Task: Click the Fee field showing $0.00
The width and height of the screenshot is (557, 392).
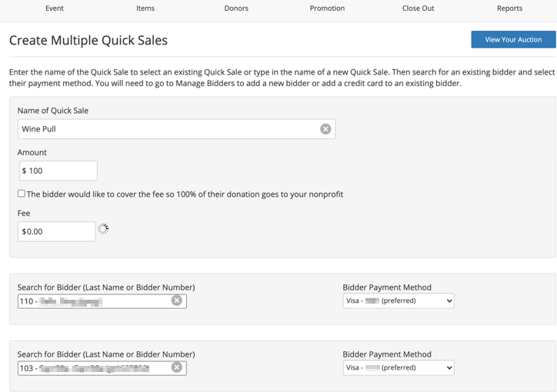Action: coord(57,231)
